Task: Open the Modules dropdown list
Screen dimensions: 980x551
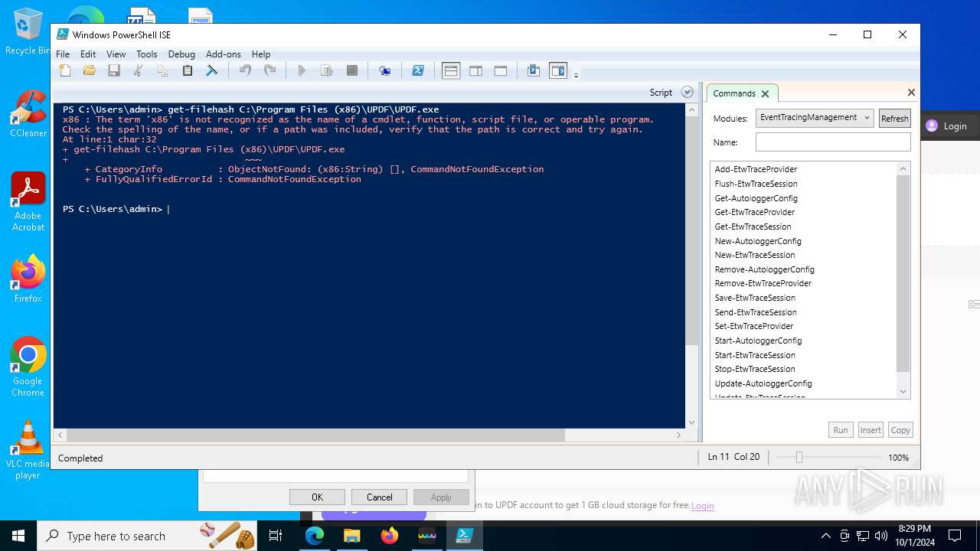Action: pos(815,118)
